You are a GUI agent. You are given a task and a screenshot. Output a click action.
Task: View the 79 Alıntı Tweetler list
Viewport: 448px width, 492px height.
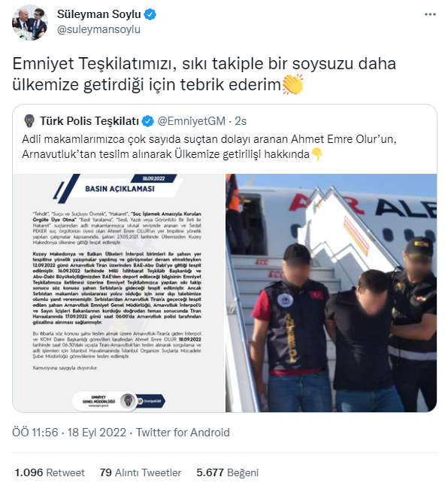(x=141, y=472)
